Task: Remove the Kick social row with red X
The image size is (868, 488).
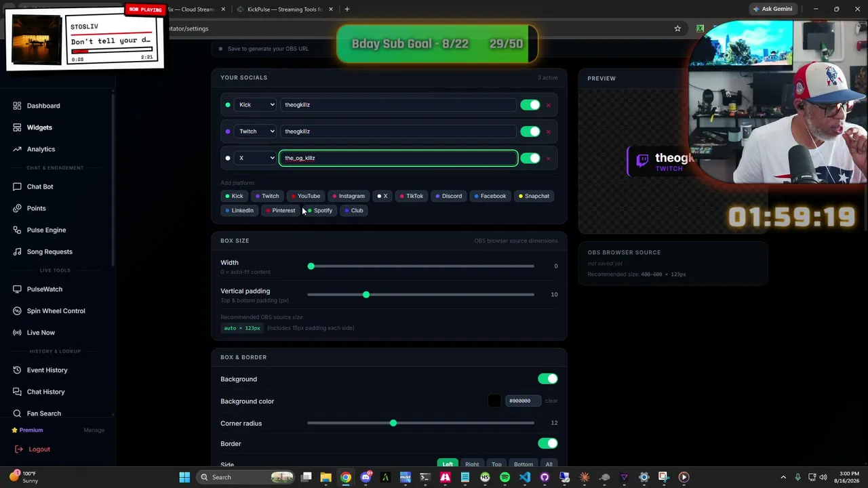Action: click(x=549, y=105)
